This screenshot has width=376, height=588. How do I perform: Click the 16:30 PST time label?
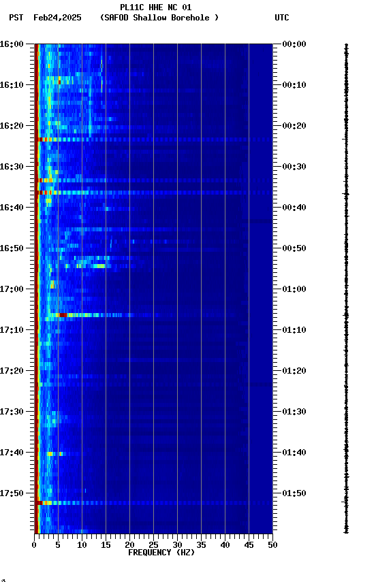coord(12,167)
